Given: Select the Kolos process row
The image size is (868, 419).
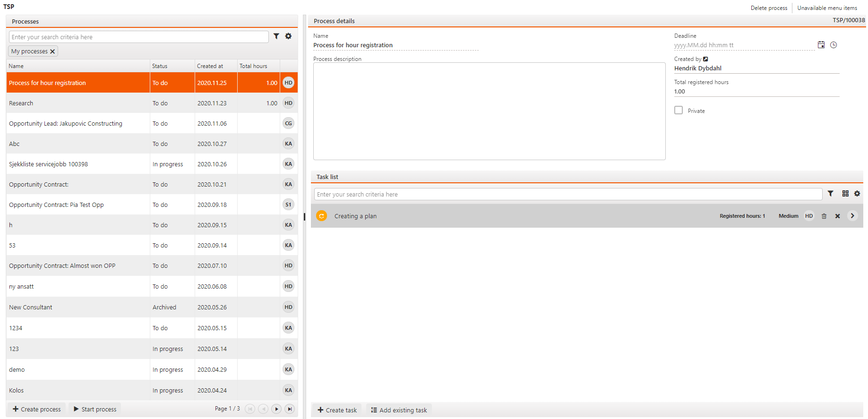Looking at the screenshot, I should 152,390.
